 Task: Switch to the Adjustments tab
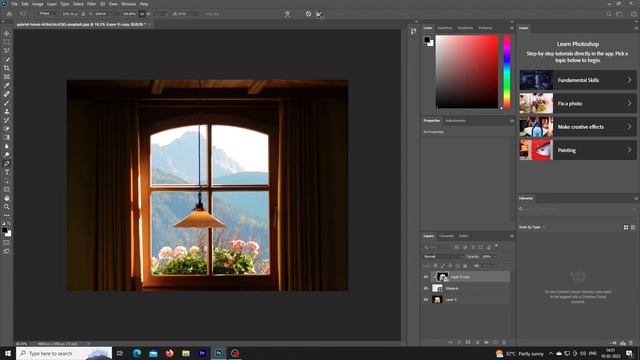[455, 121]
